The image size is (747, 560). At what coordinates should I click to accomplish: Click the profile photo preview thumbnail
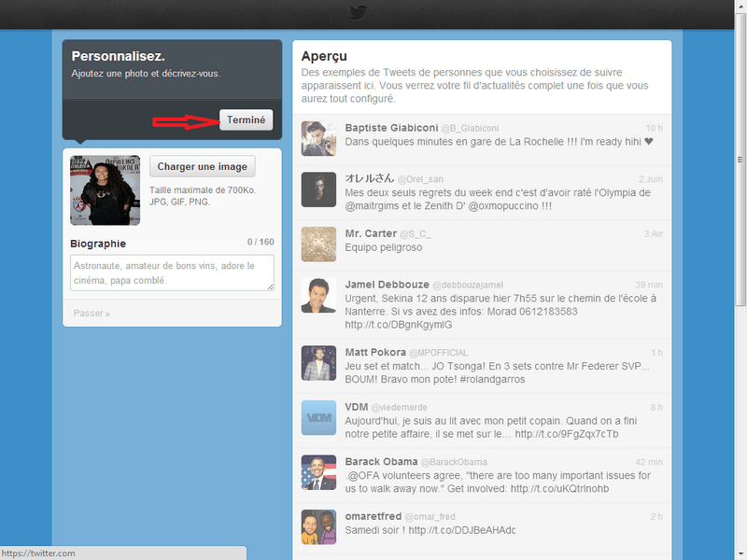click(x=106, y=190)
